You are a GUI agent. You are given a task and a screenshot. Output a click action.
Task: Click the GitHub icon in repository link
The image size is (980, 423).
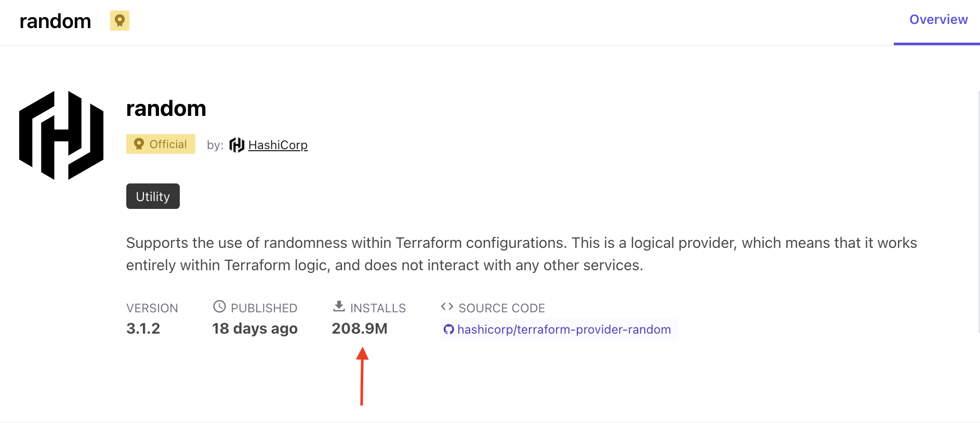coord(448,329)
